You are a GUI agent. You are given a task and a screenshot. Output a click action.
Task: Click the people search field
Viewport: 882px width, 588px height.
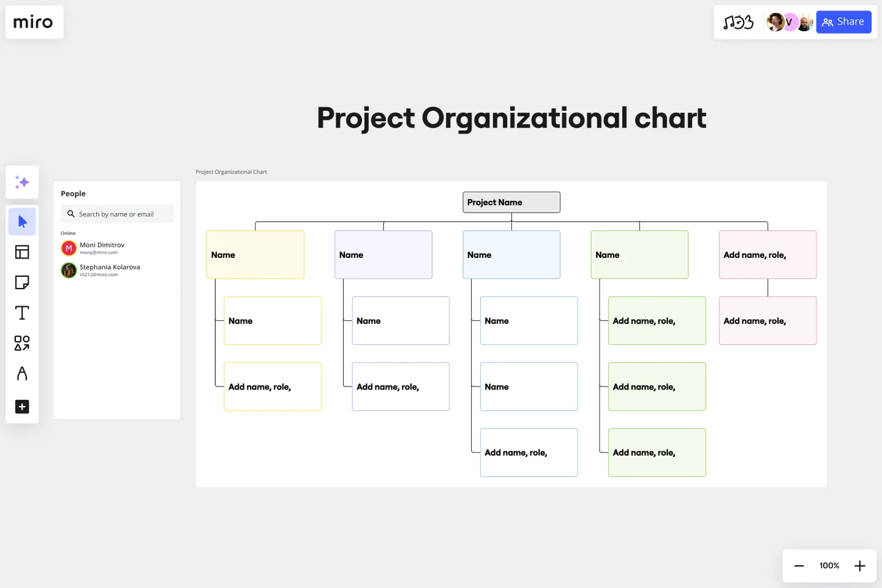tap(117, 214)
